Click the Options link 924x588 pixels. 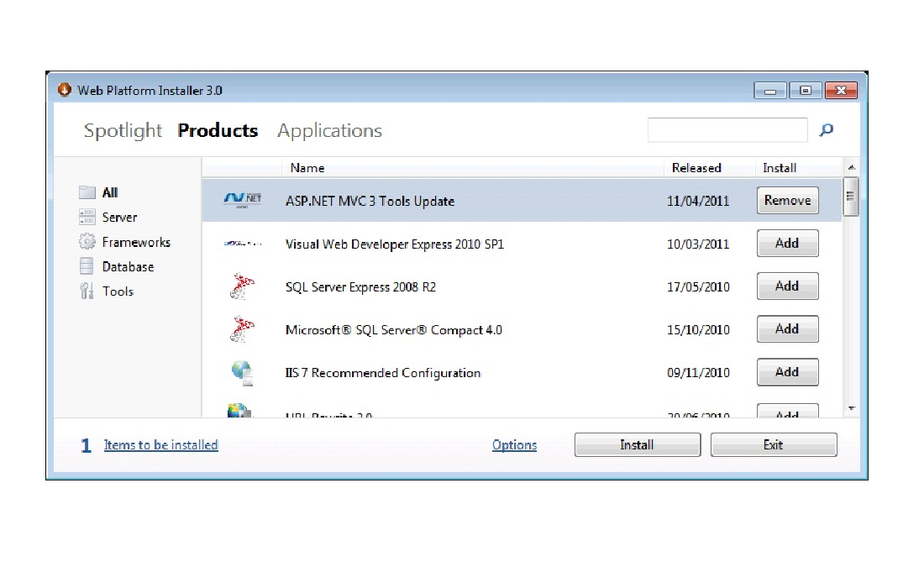pos(514,445)
